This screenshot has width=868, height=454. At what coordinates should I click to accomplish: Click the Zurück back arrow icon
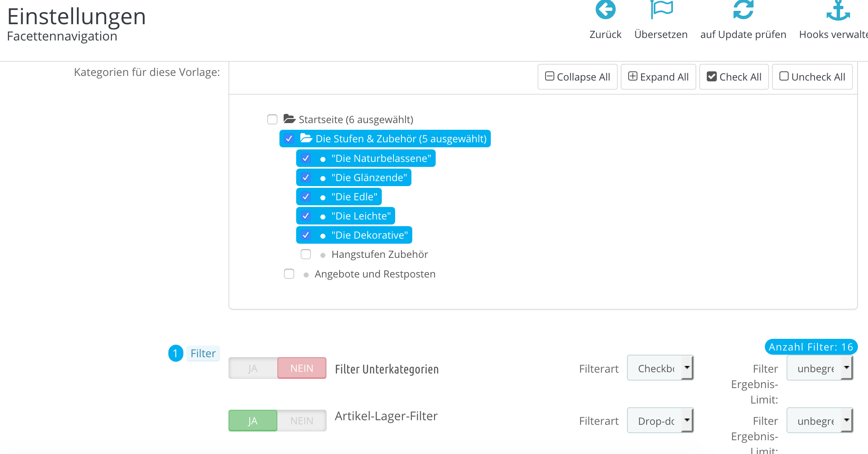[x=605, y=9]
